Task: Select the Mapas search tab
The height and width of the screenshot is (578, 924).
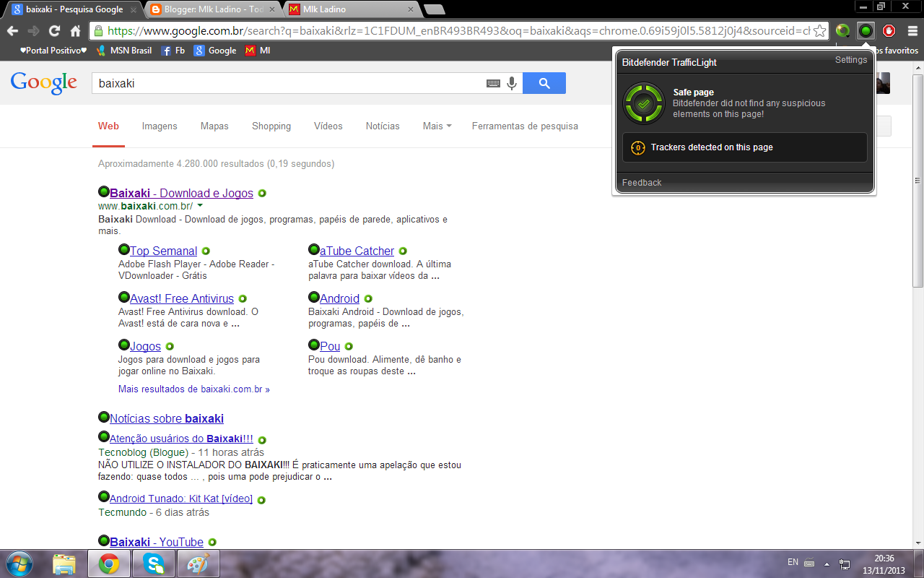Action: point(214,126)
